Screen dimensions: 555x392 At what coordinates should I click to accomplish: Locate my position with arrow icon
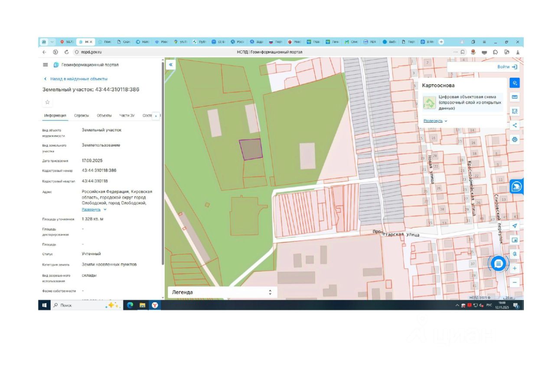coord(515,226)
